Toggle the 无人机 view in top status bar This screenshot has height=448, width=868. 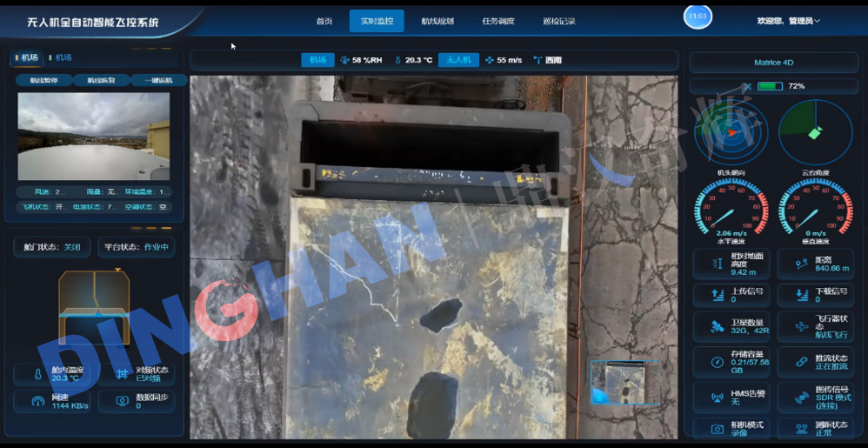(x=458, y=60)
